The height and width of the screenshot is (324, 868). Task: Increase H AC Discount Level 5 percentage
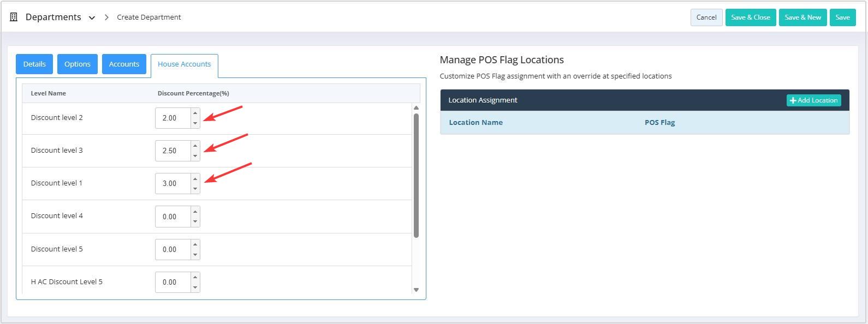195,277
